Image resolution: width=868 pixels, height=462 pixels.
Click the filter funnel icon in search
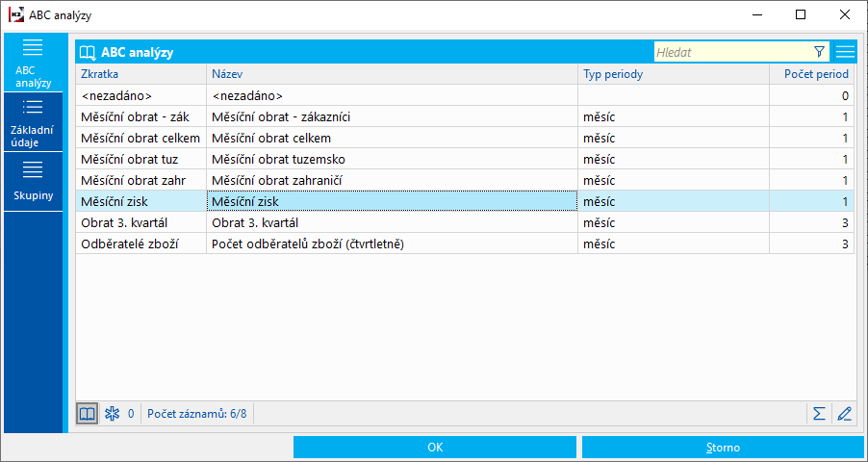point(819,52)
